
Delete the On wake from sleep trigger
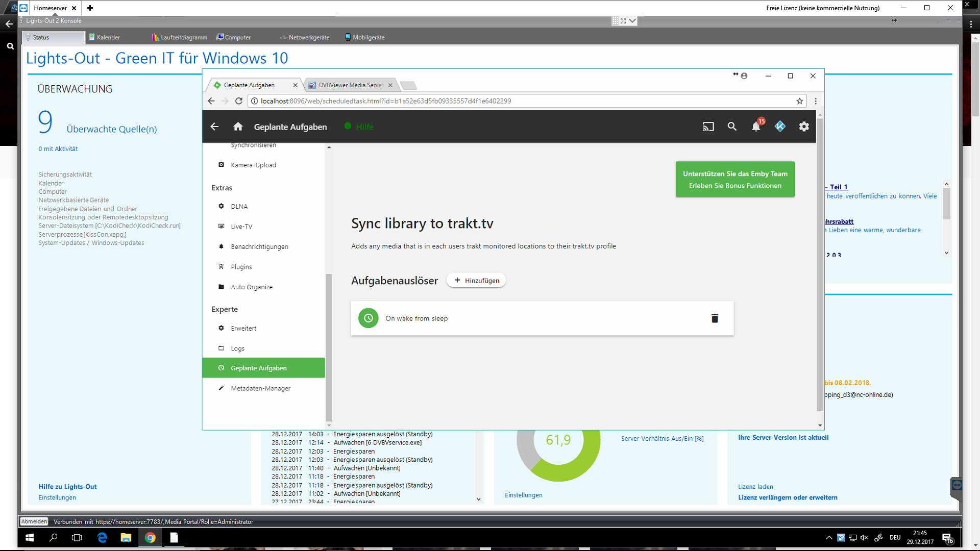[715, 318]
